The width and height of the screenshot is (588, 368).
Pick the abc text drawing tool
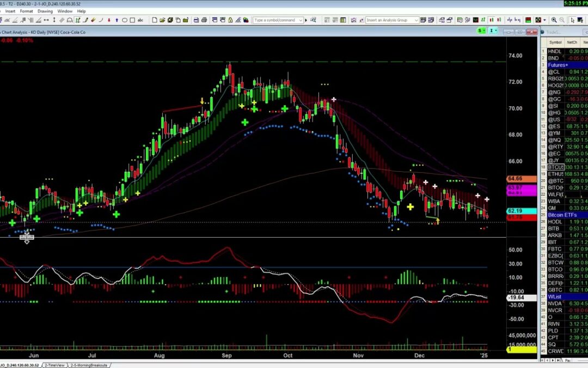[140, 20]
